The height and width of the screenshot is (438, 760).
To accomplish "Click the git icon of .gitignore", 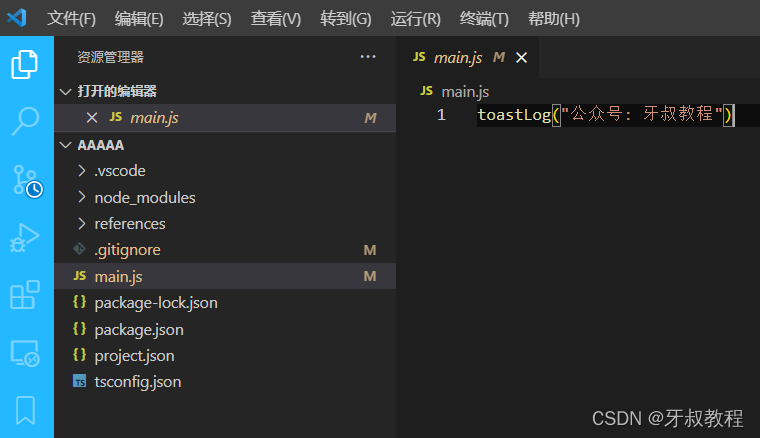I will click(79, 249).
